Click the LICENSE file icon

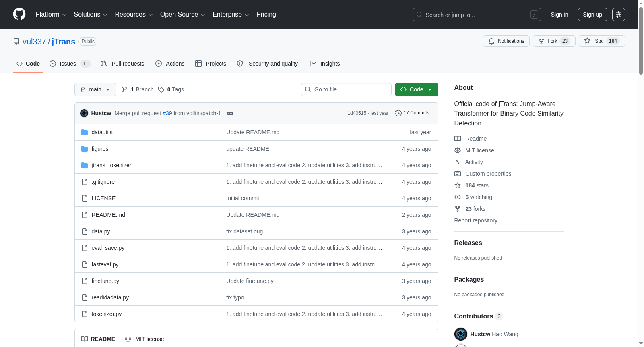click(85, 198)
